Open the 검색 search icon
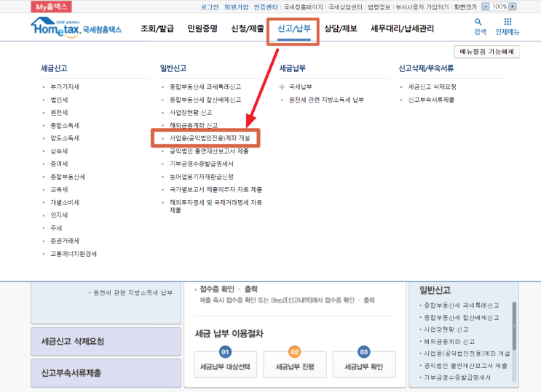 480,27
